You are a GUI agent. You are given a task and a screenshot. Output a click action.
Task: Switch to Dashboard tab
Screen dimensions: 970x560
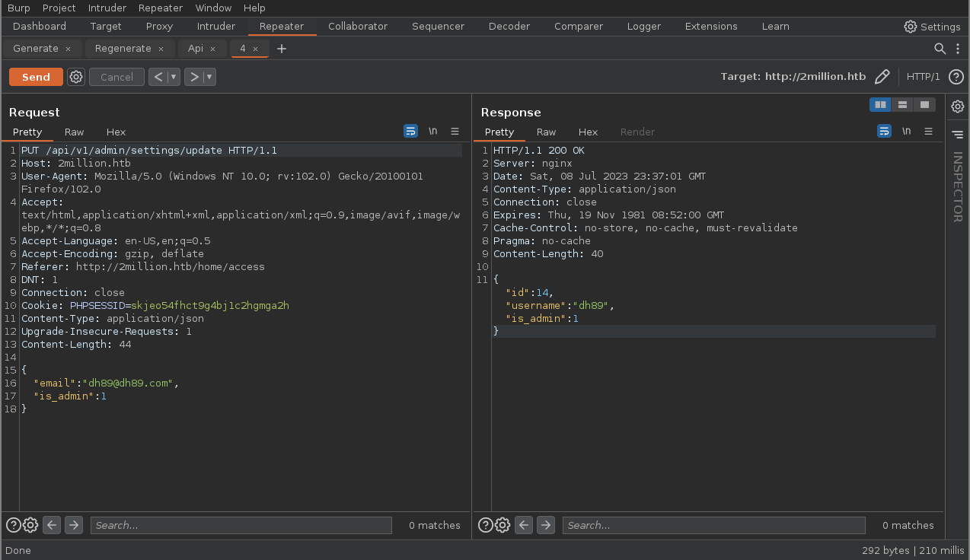click(x=40, y=26)
